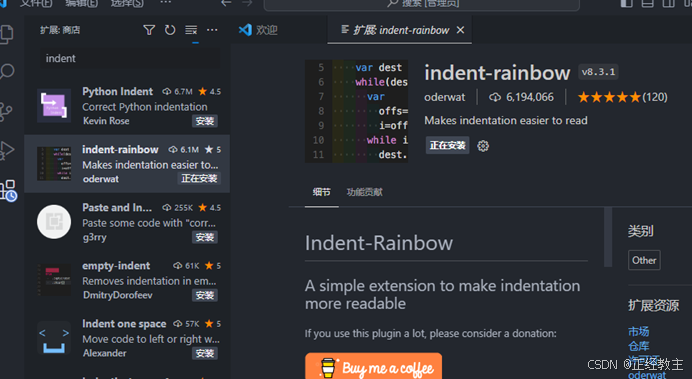The image size is (692, 379).
Task: Select the 扩展 indent-rainbow editor tab
Action: tap(399, 30)
